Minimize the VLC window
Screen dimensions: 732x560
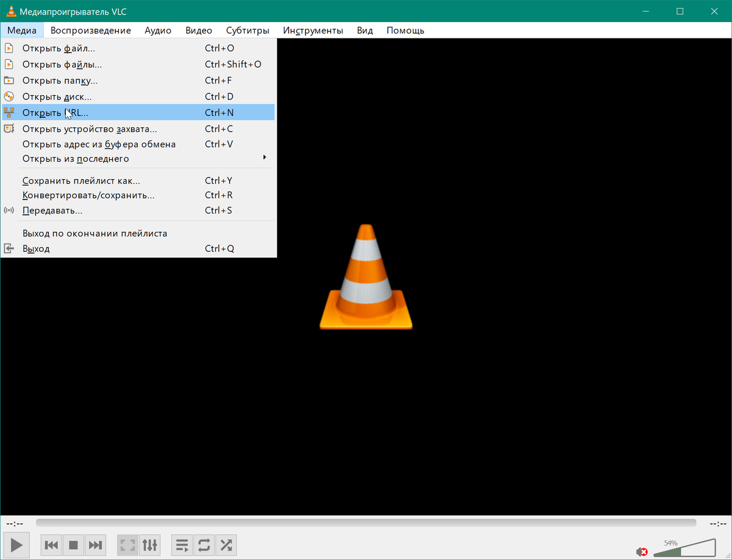(647, 11)
